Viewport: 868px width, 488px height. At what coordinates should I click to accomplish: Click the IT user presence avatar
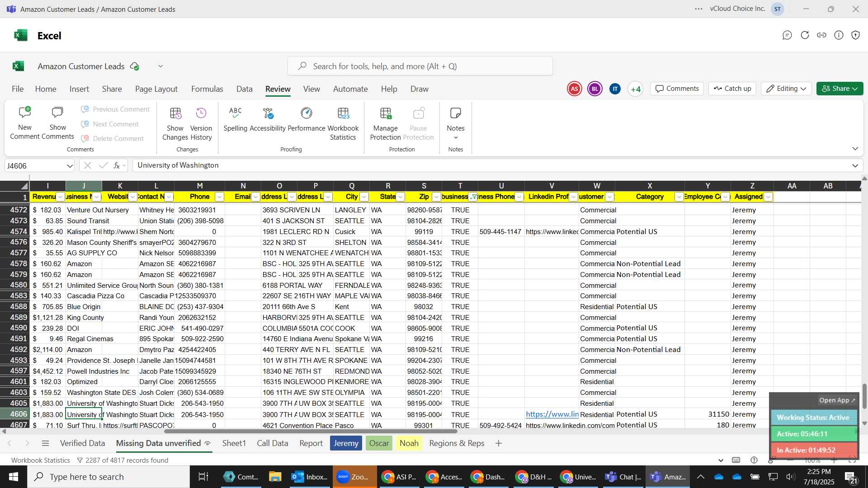click(x=615, y=89)
